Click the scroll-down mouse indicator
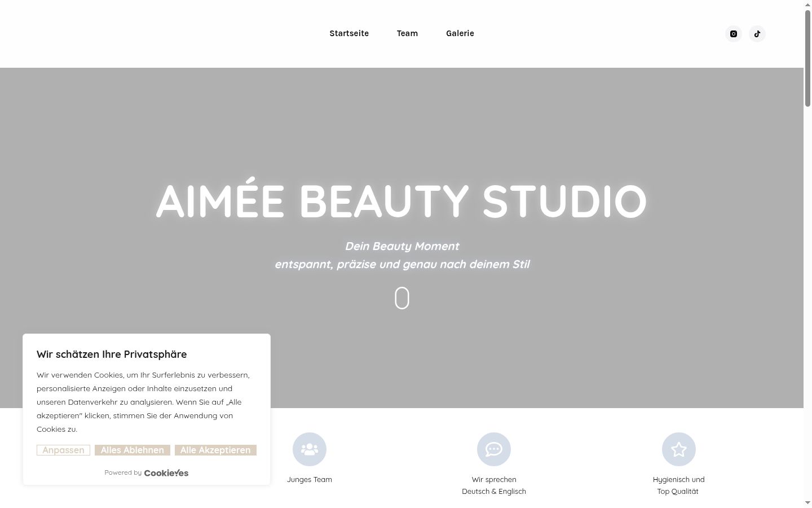 [x=402, y=298]
